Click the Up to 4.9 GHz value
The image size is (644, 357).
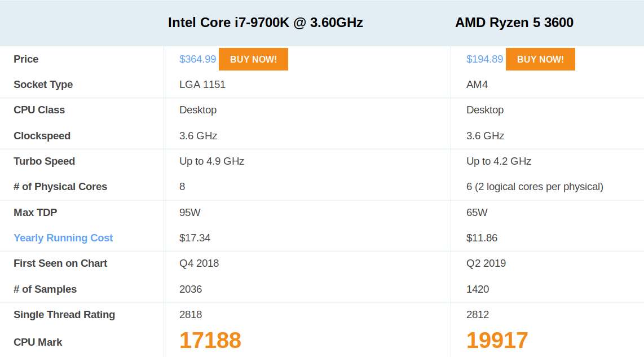click(x=211, y=161)
